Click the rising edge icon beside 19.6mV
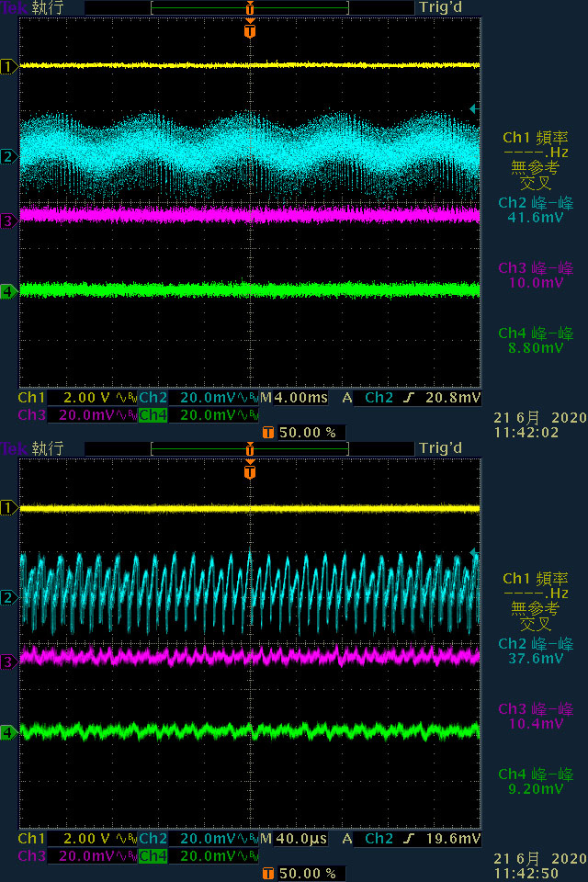This screenshot has height=882, width=588. click(409, 839)
